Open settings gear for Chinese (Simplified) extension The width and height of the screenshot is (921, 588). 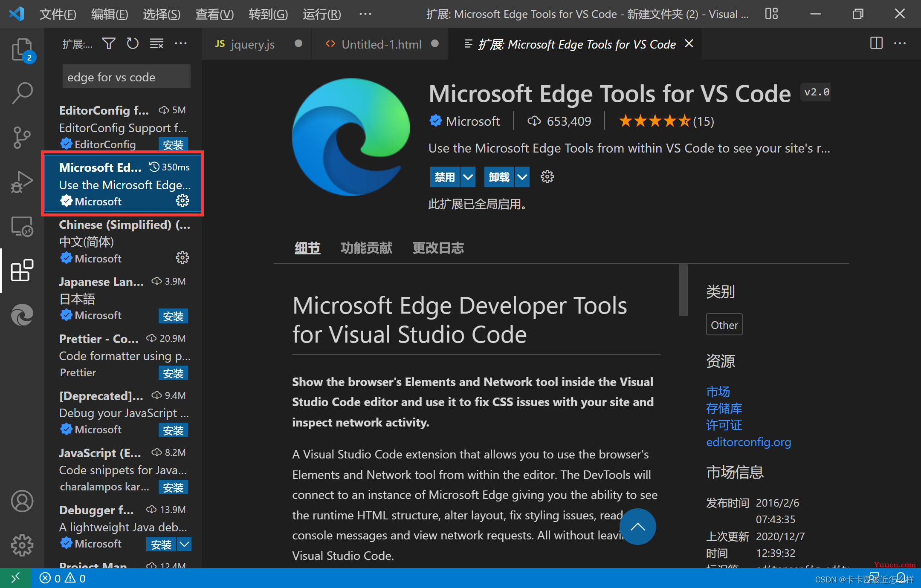(x=182, y=257)
